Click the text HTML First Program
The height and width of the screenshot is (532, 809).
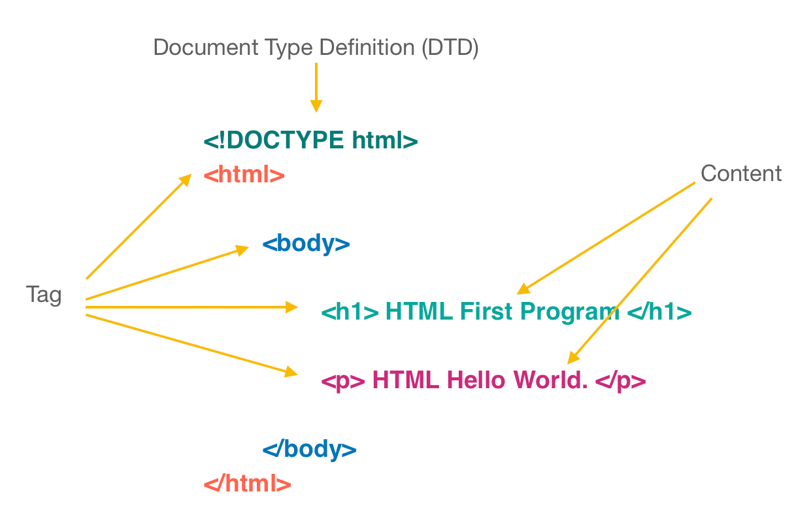pos(500,312)
